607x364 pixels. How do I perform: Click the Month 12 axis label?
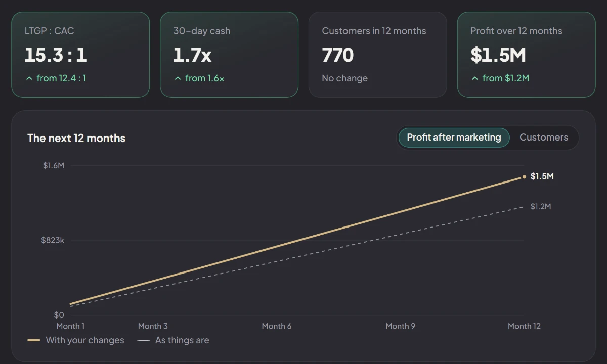coord(524,326)
